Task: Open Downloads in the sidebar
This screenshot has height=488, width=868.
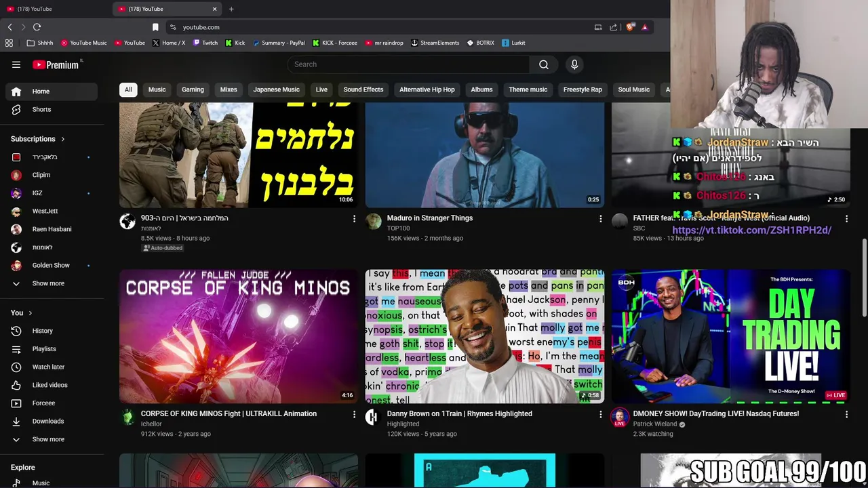Action: pyautogui.click(x=53, y=421)
